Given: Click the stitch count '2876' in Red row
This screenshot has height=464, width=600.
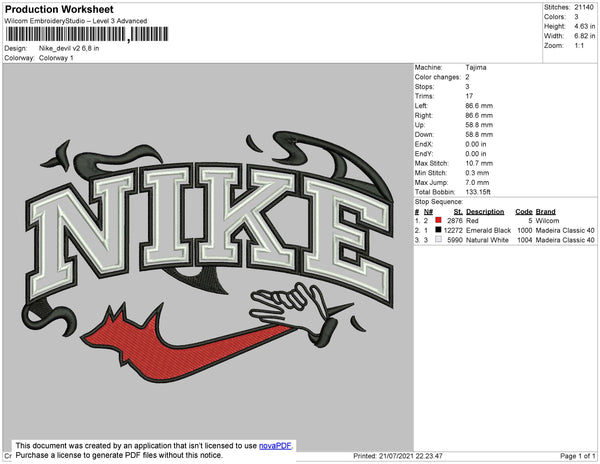Looking at the screenshot, I should 455,221.
